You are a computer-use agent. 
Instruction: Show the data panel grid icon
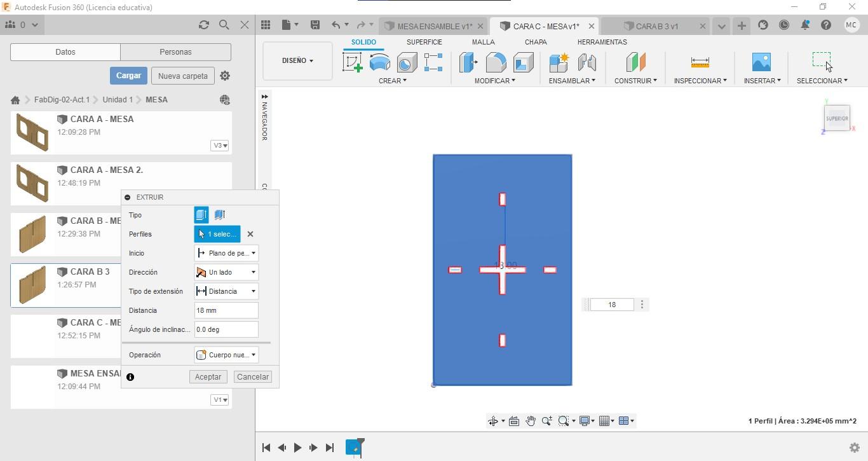pos(266,25)
